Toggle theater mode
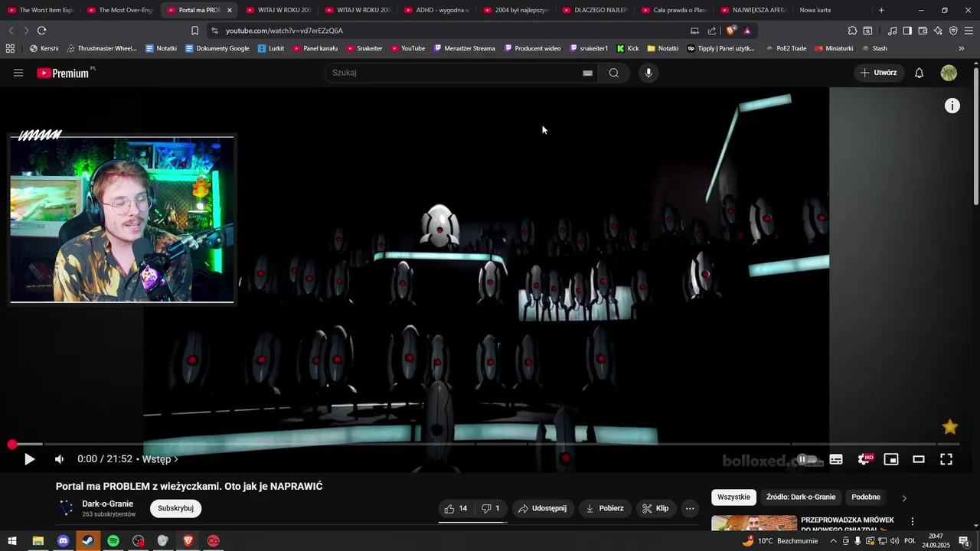The height and width of the screenshot is (551, 980). tap(919, 459)
